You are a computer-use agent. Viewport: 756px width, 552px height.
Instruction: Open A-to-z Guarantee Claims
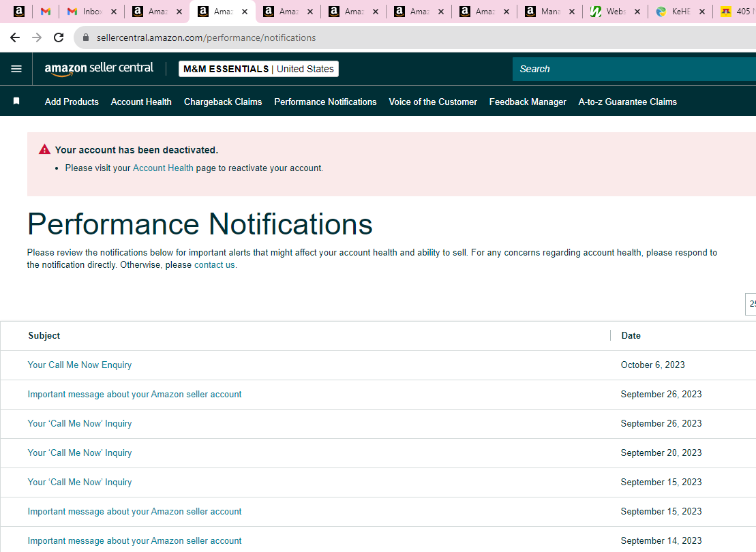[x=628, y=102]
